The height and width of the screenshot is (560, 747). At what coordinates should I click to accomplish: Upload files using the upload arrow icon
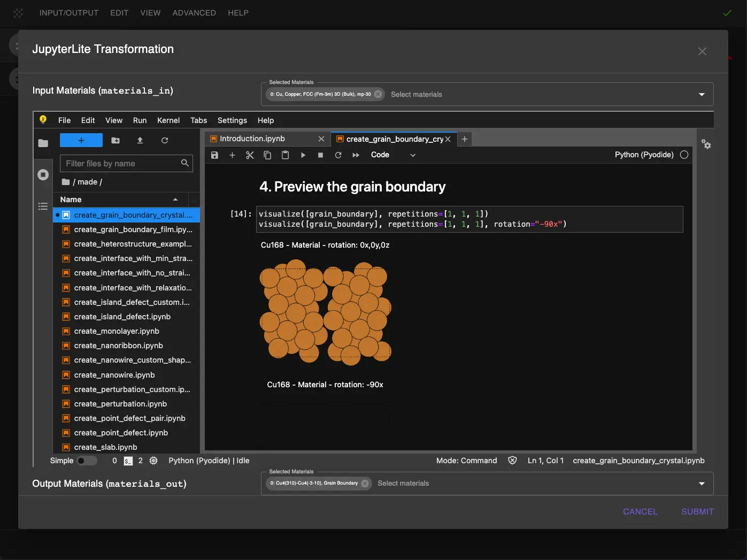(140, 140)
